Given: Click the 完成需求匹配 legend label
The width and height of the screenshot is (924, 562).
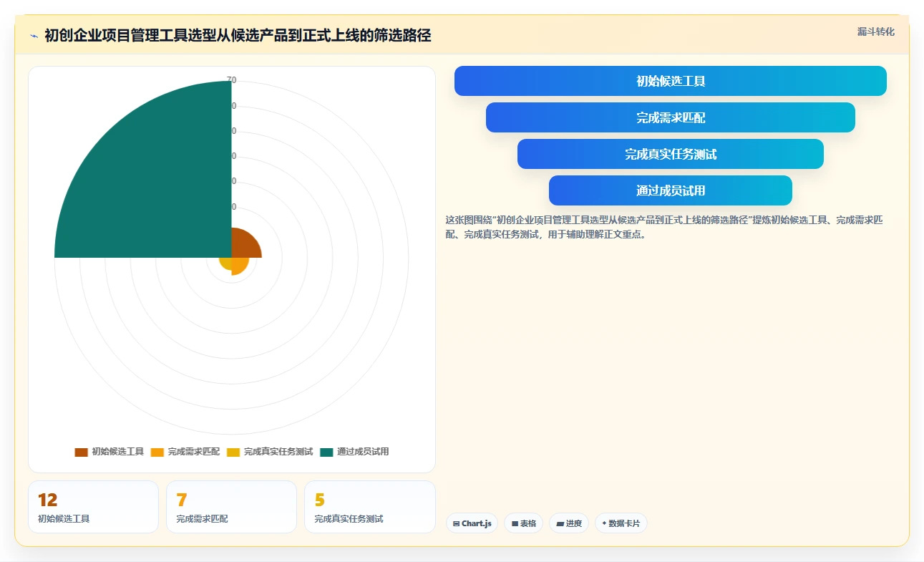Looking at the screenshot, I should click(194, 452).
